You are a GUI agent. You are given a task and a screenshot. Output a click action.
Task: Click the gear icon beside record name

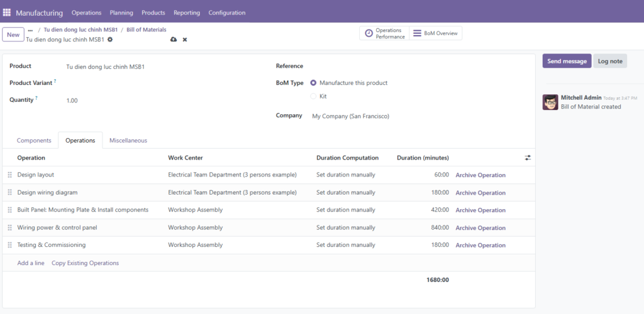(x=110, y=40)
